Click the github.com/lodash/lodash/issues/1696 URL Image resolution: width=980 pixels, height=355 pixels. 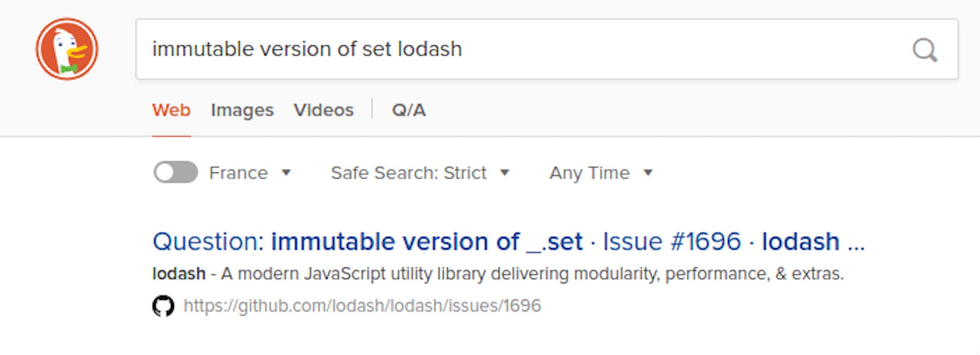pos(362,305)
